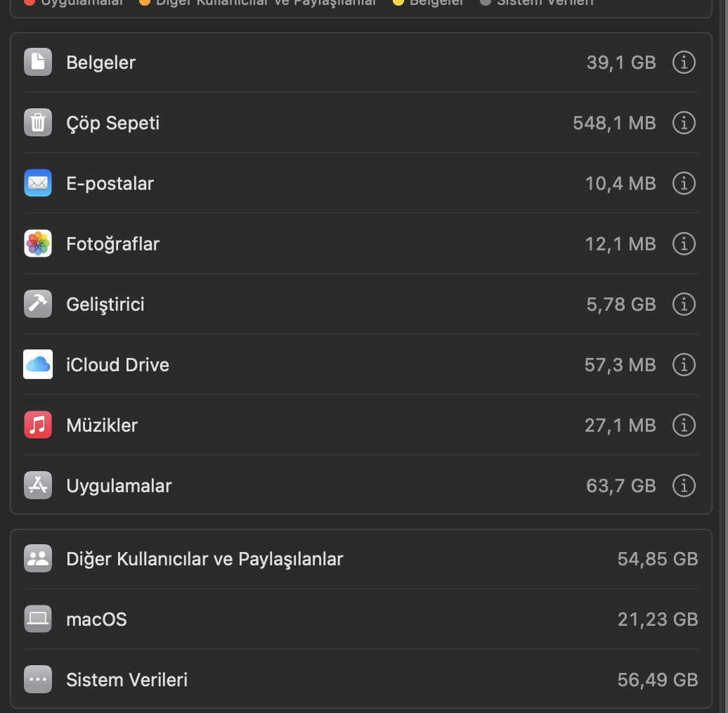
Task: Select the Uygulamalar row label
Action: coord(119,486)
